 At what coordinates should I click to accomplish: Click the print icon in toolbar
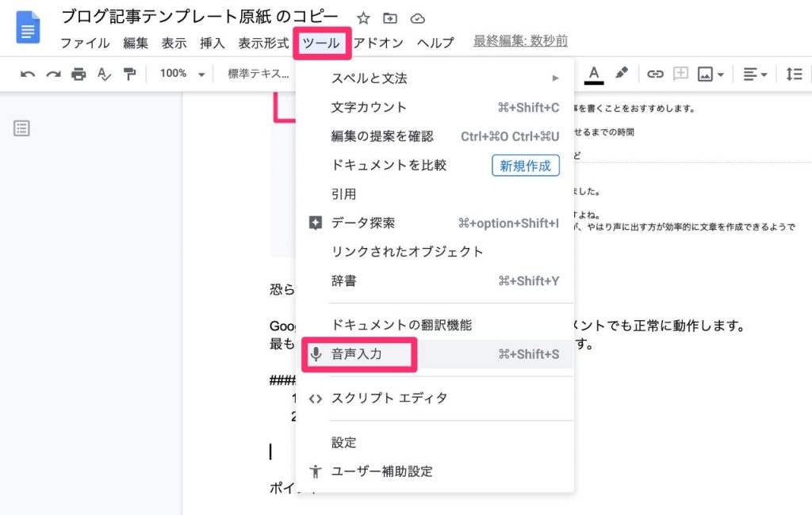tap(79, 74)
